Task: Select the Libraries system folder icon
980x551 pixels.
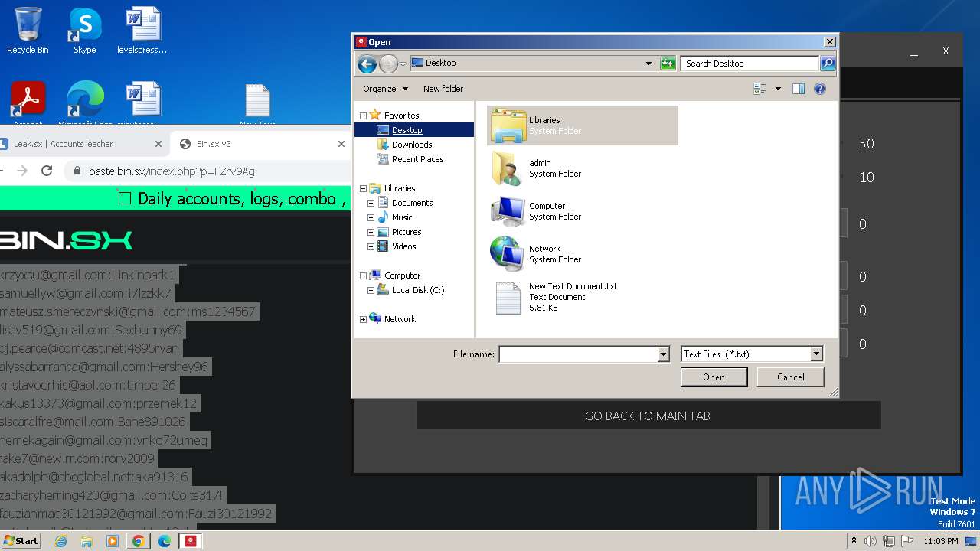Action: (583, 126)
